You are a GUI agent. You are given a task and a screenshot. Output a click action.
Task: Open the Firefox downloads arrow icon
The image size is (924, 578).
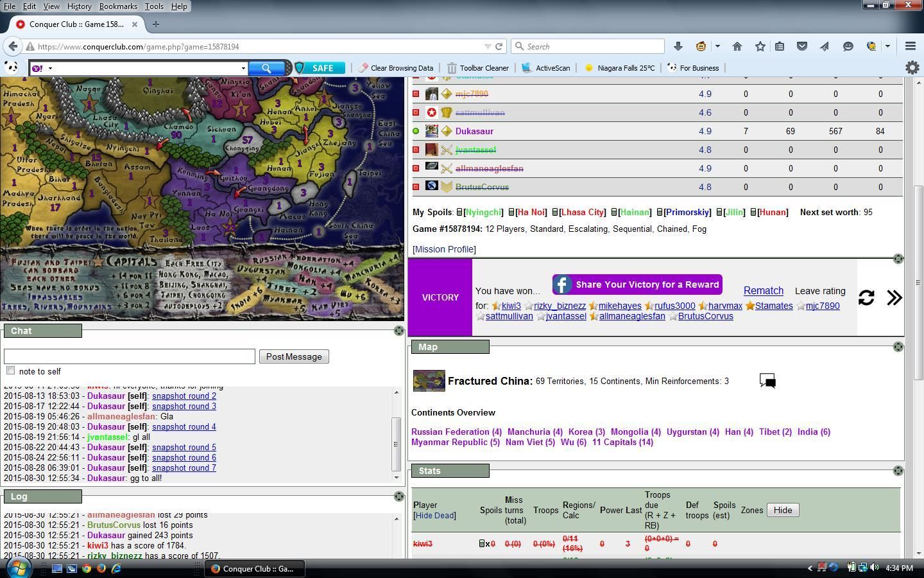678,46
